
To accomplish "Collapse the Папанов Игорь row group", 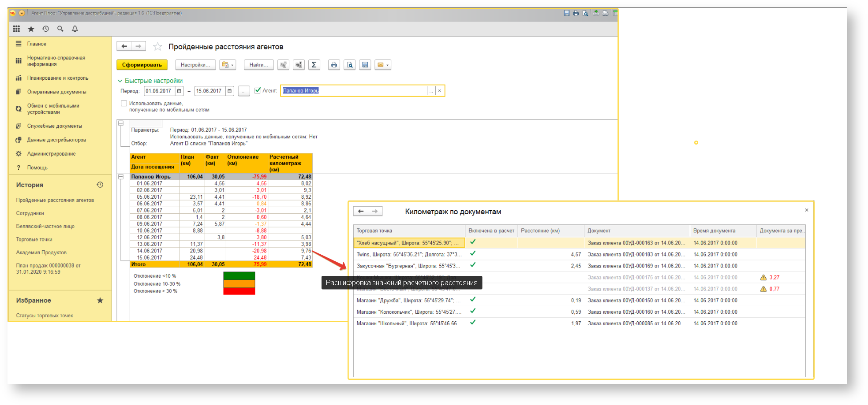I will pos(120,177).
